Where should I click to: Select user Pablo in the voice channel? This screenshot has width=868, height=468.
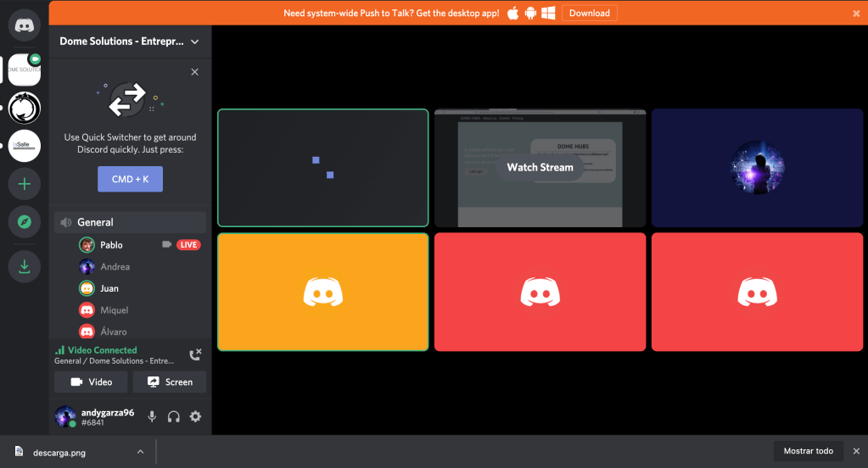111,245
